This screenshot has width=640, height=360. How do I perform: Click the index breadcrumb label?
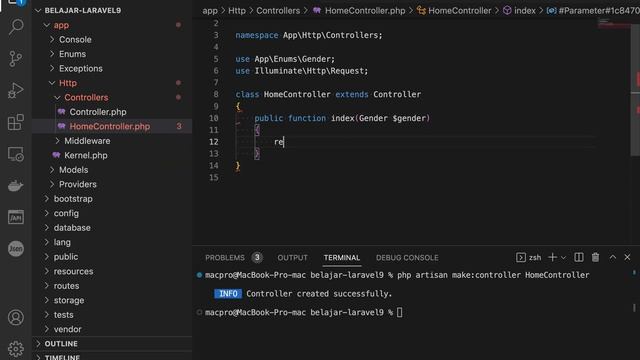point(525,11)
